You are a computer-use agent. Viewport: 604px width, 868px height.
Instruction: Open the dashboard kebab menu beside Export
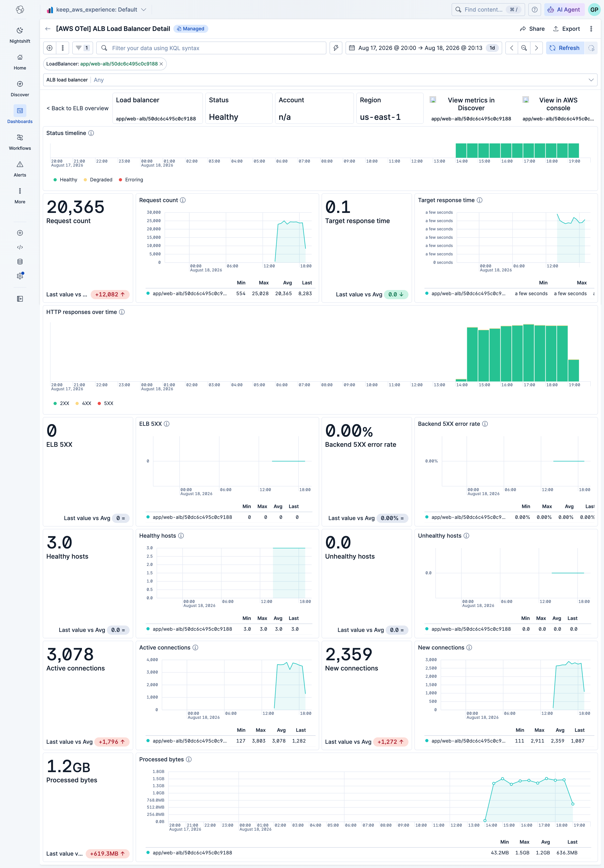pos(591,29)
